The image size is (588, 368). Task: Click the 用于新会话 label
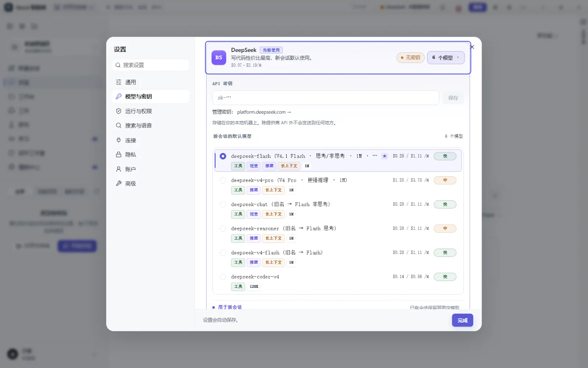pyautogui.click(x=230, y=307)
